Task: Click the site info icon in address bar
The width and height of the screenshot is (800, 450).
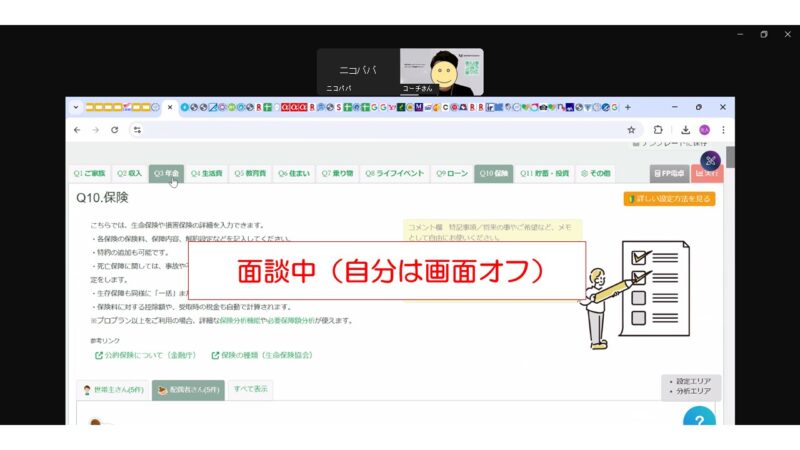Action: (x=137, y=130)
